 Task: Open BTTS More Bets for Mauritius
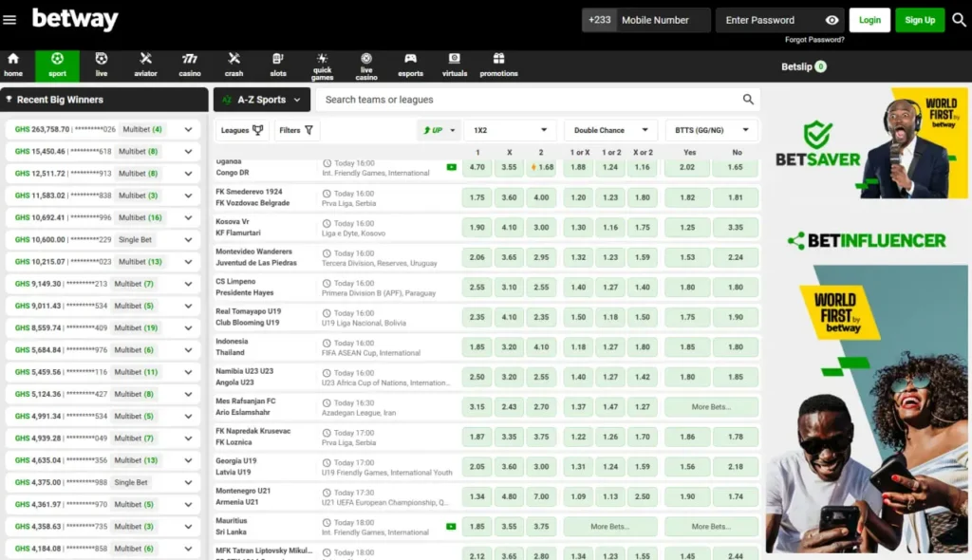click(x=711, y=527)
